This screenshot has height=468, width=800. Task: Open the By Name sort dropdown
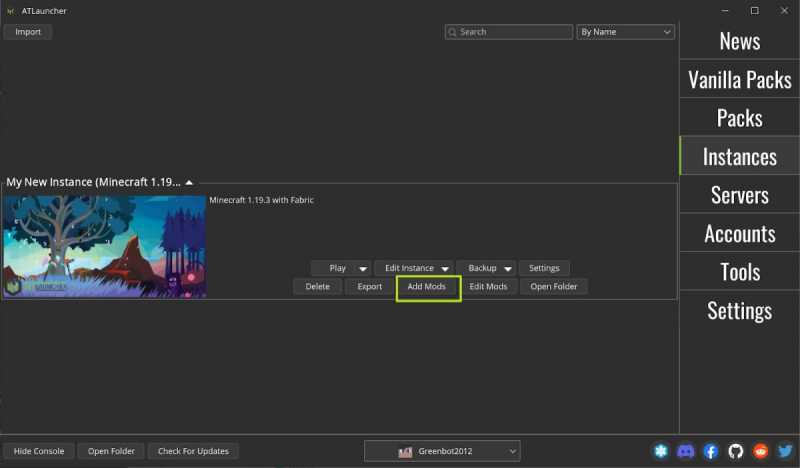[625, 32]
